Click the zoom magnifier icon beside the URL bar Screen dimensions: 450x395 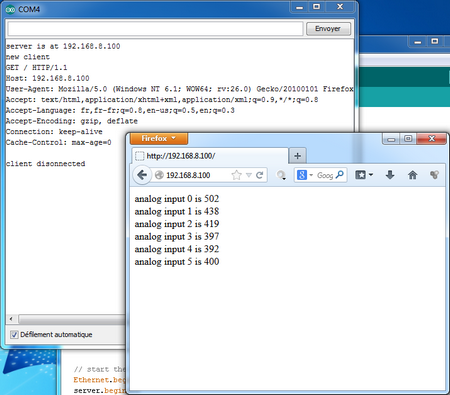click(281, 175)
